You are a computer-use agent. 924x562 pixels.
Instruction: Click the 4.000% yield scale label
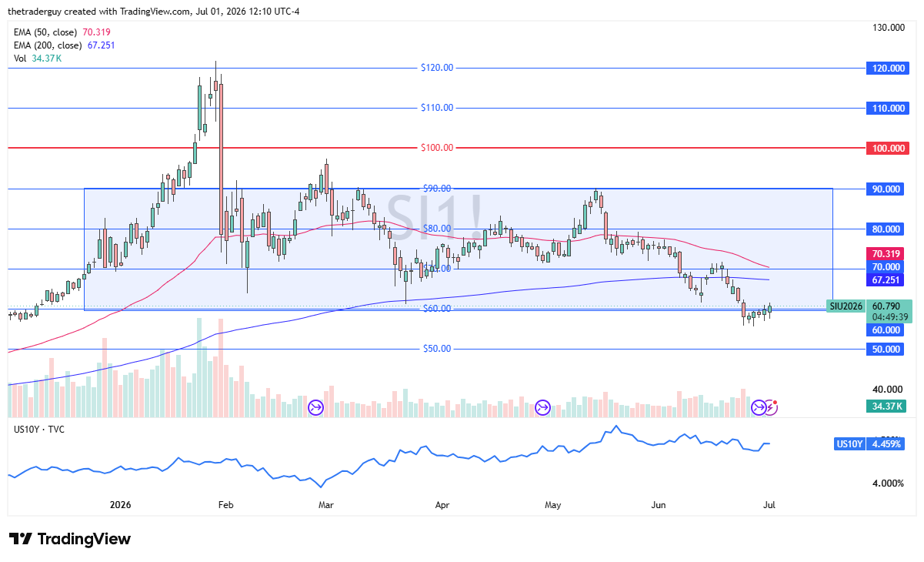pos(887,483)
